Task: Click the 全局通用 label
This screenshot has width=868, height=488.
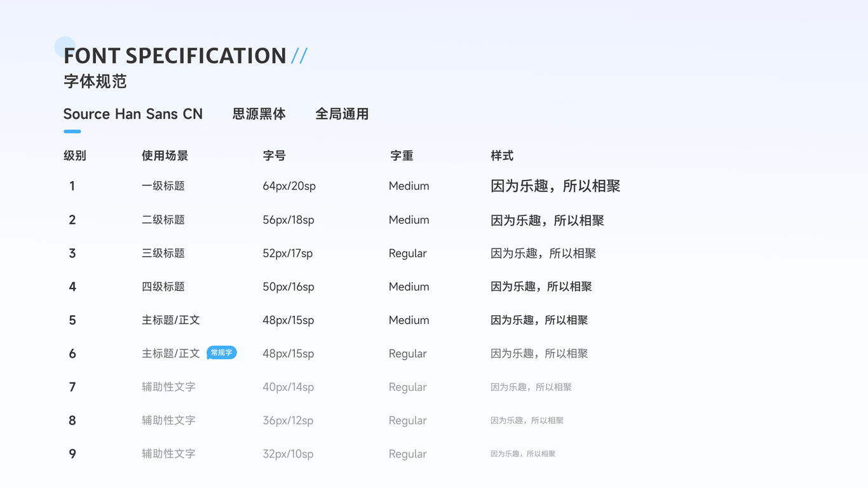Action: click(342, 114)
